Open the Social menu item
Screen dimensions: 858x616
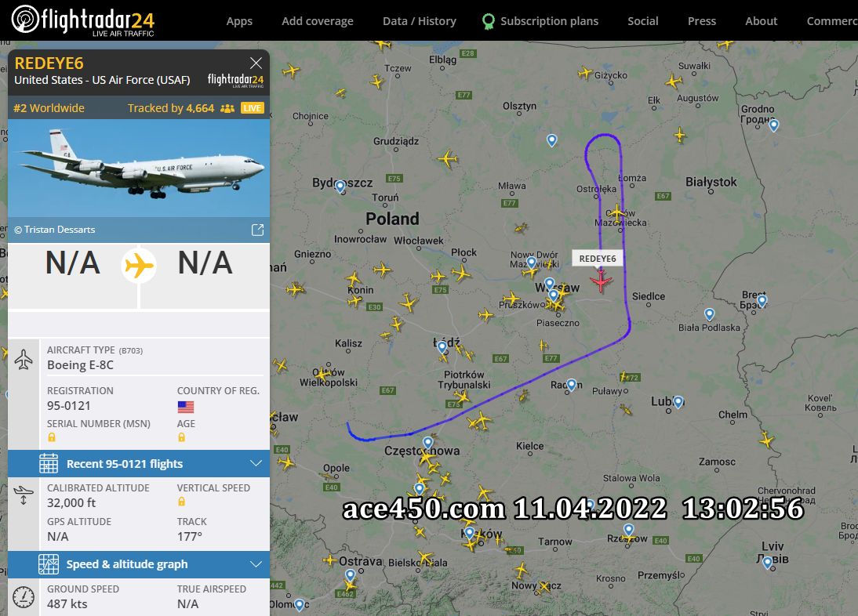pos(643,21)
